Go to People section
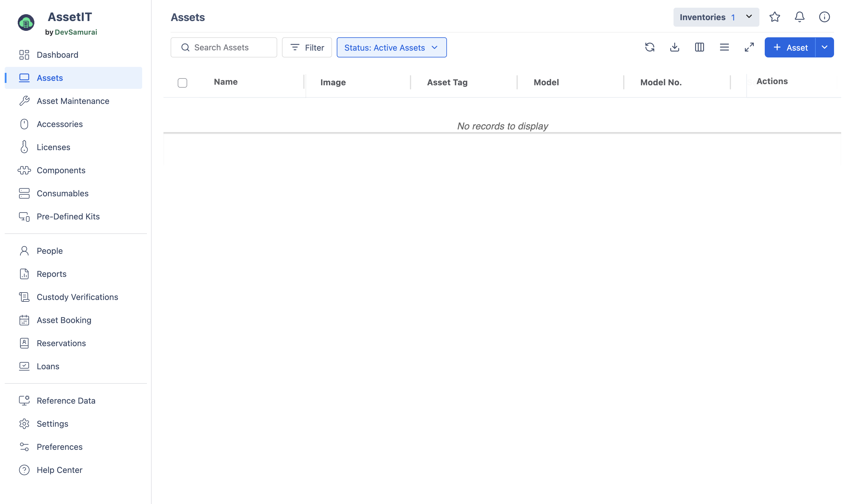 point(49,251)
